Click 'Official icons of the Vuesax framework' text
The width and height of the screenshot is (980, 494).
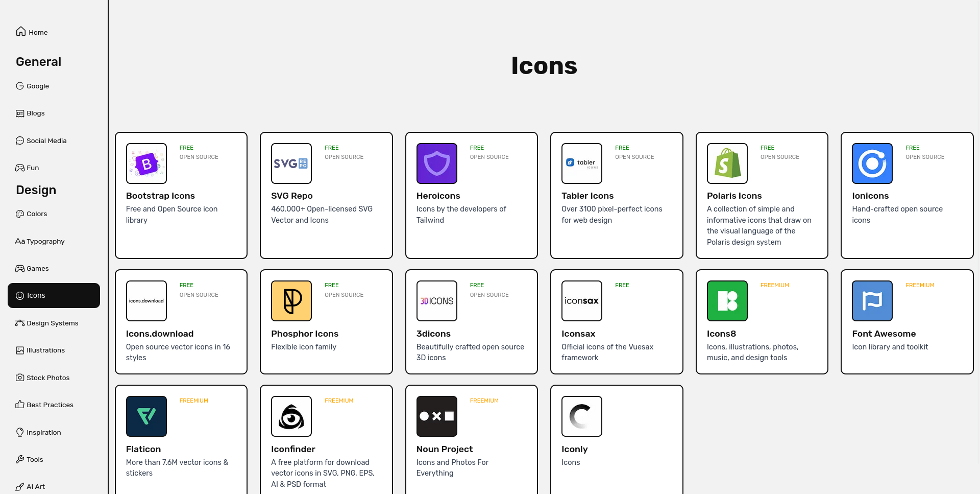[607, 352]
